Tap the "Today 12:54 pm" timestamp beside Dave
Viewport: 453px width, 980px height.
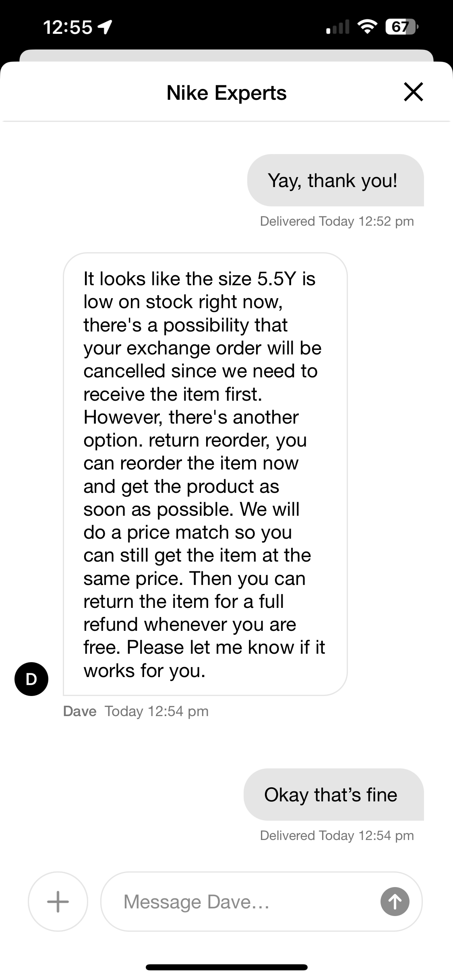click(x=157, y=711)
